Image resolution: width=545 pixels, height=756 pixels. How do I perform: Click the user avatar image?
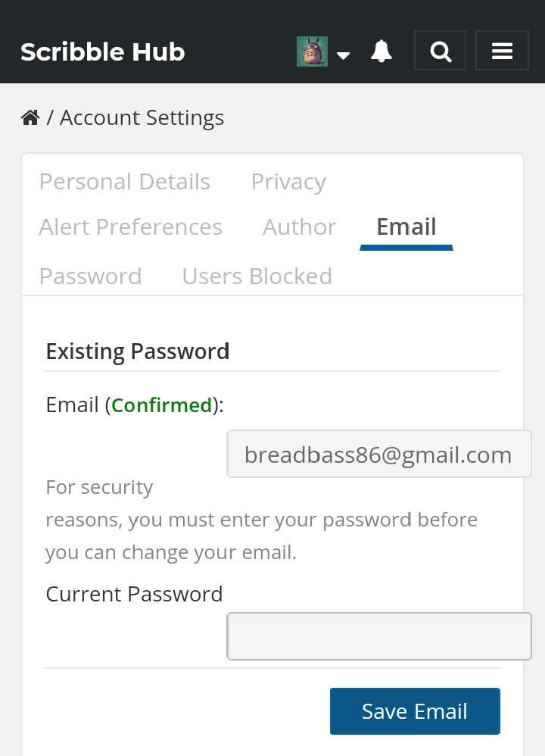tap(312, 52)
